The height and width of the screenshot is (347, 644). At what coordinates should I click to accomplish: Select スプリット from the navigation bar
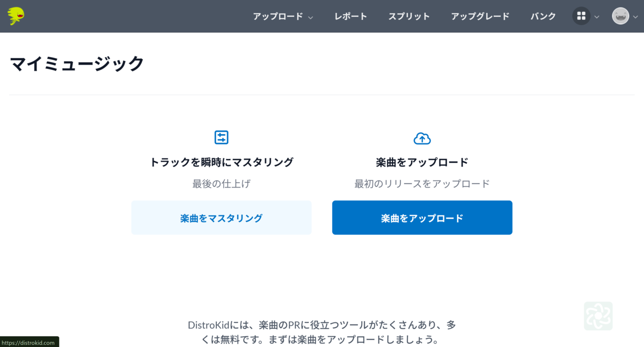tap(409, 16)
